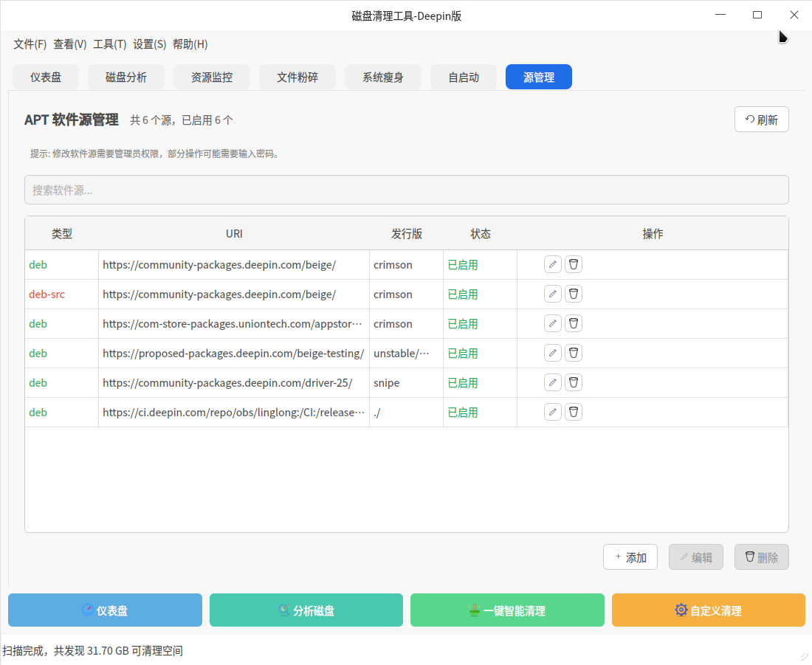The image size is (812, 665).
Task: Switch to the 磁盘分析 tab
Action: (x=126, y=77)
